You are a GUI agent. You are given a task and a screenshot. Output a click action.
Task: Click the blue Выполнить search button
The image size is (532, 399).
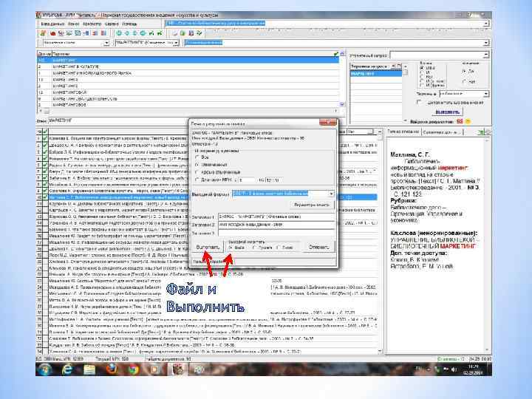point(447,112)
